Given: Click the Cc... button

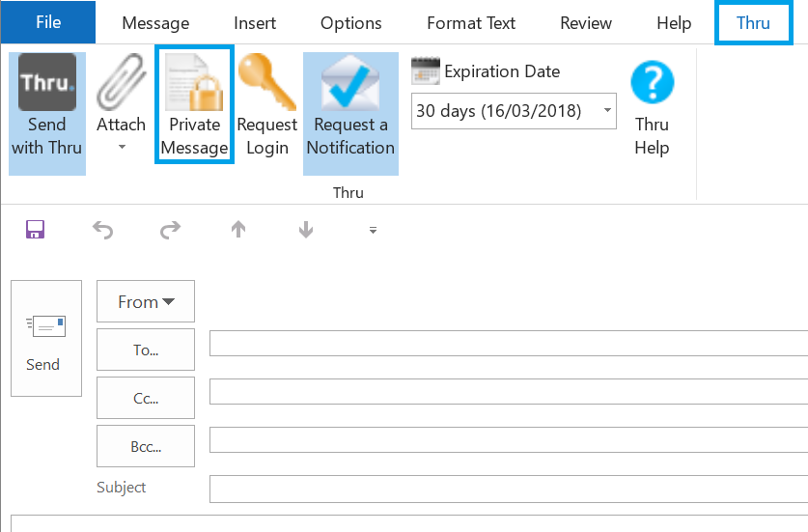Looking at the screenshot, I should pyautogui.click(x=146, y=398).
